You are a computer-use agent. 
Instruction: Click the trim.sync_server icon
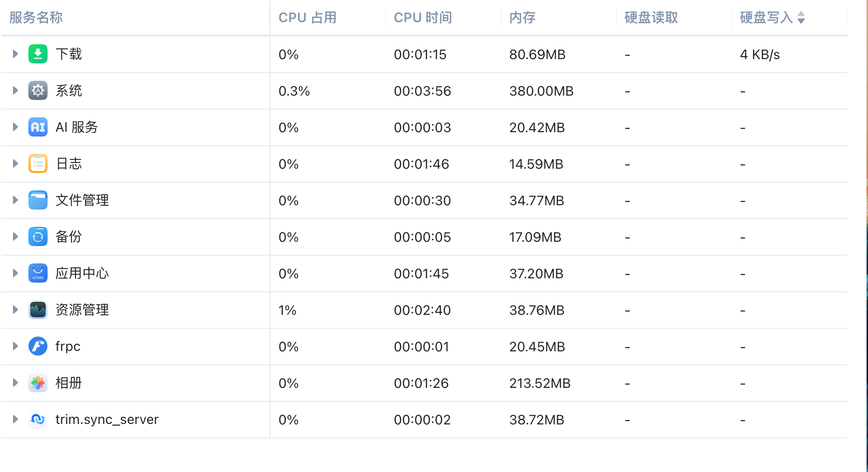click(x=38, y=419)
